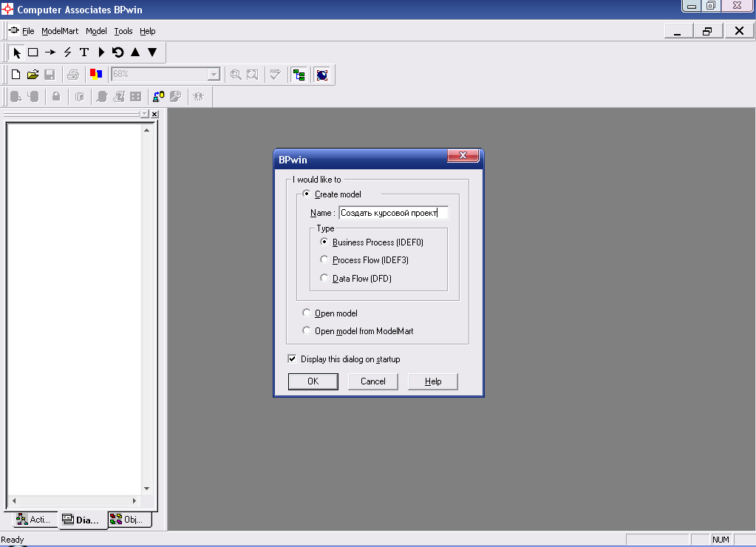This screenshot has width=756, height=547.
Task: Click the Cancel button in dialog
Action: point(373,381)
